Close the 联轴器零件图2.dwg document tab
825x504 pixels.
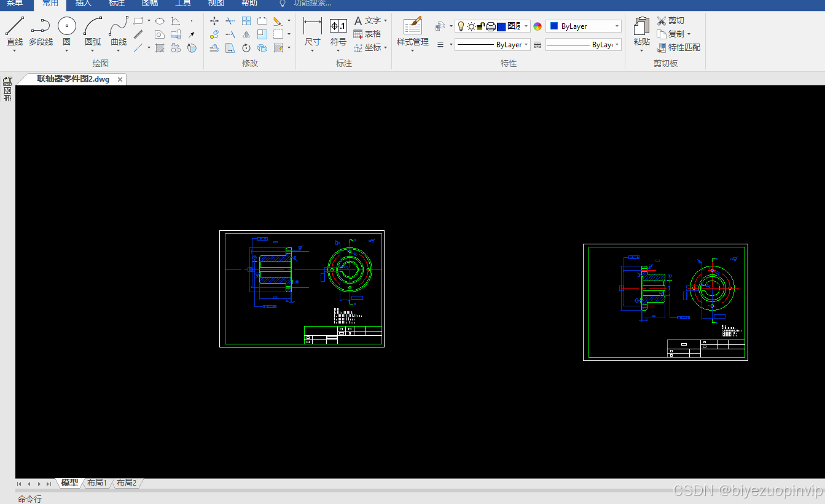click(120, 79)
